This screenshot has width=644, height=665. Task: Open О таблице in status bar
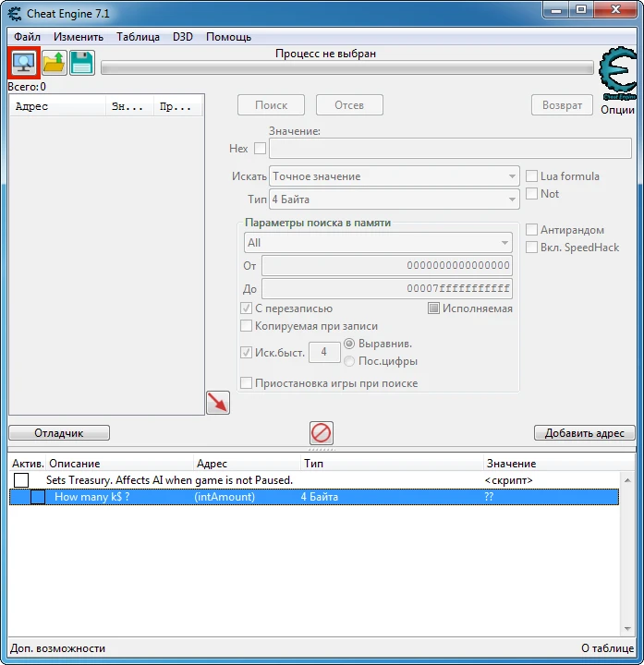608,648
